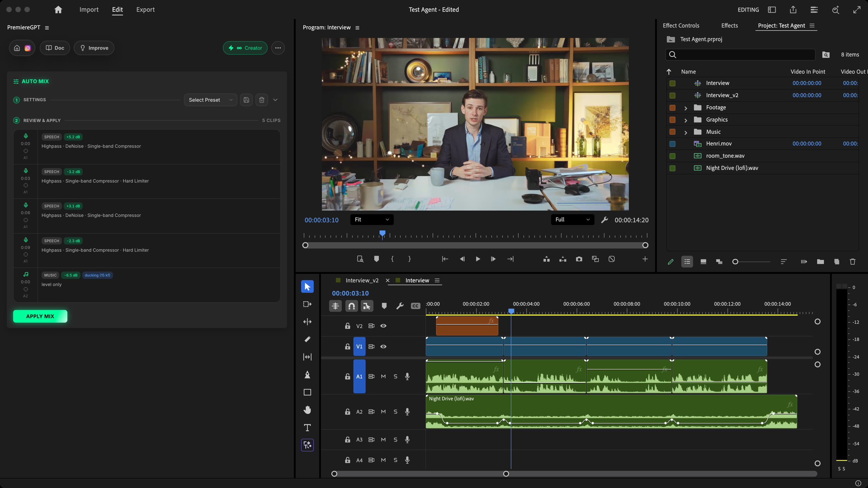
Task: Open timeline display settings wrench
Action: coord(400,306)
